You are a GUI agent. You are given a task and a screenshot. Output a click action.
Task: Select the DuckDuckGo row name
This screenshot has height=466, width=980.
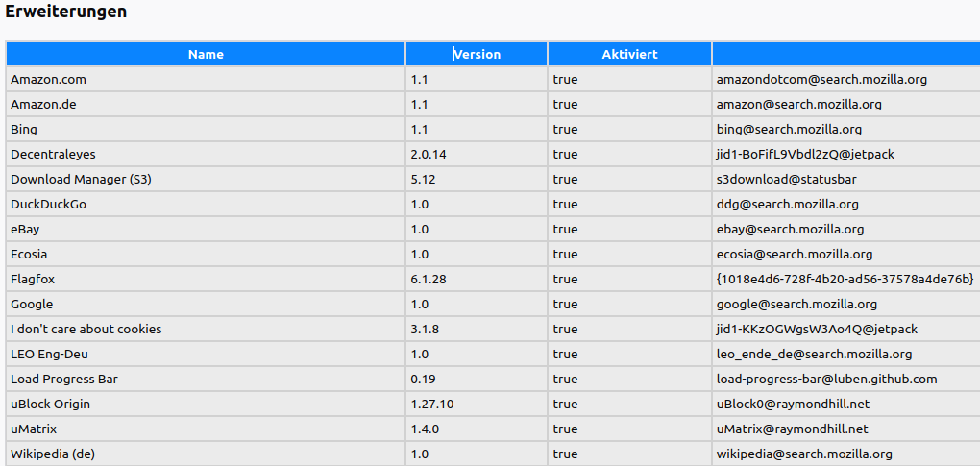[48, 205]
